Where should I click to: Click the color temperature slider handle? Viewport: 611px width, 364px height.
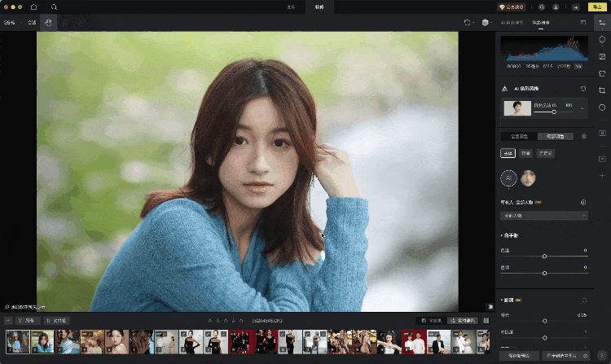(544, 256)
